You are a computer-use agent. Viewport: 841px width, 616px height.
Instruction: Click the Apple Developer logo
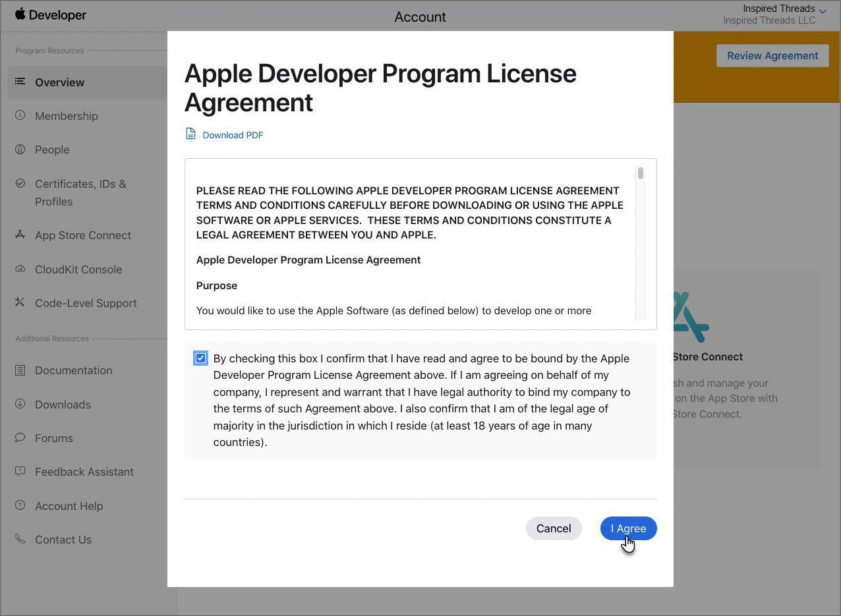click(x=51, y=14)
